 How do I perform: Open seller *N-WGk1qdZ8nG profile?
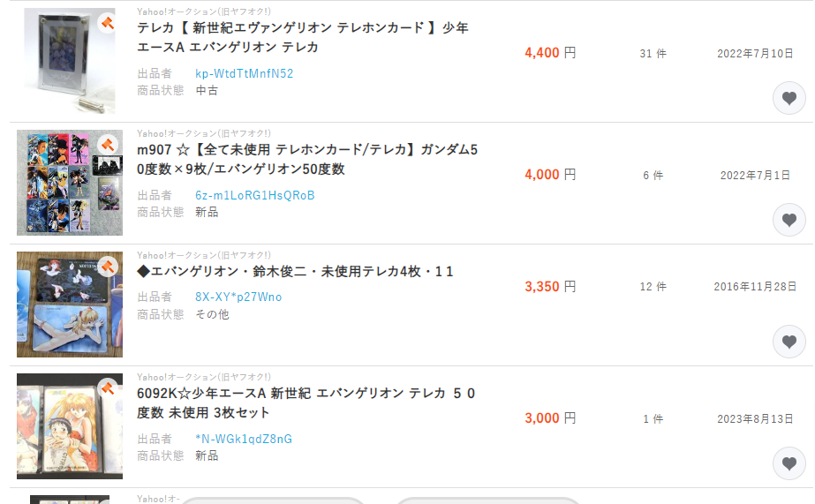[244, 439]
